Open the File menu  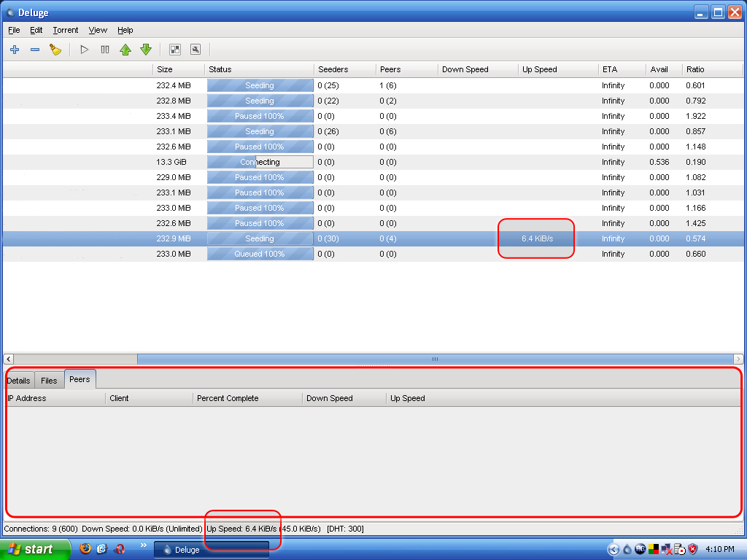tap(14, 30)
